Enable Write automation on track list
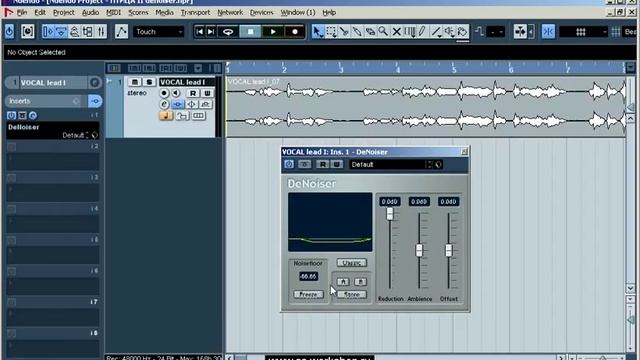This screenshot has width=640, height=360. [x=207, y=93]
